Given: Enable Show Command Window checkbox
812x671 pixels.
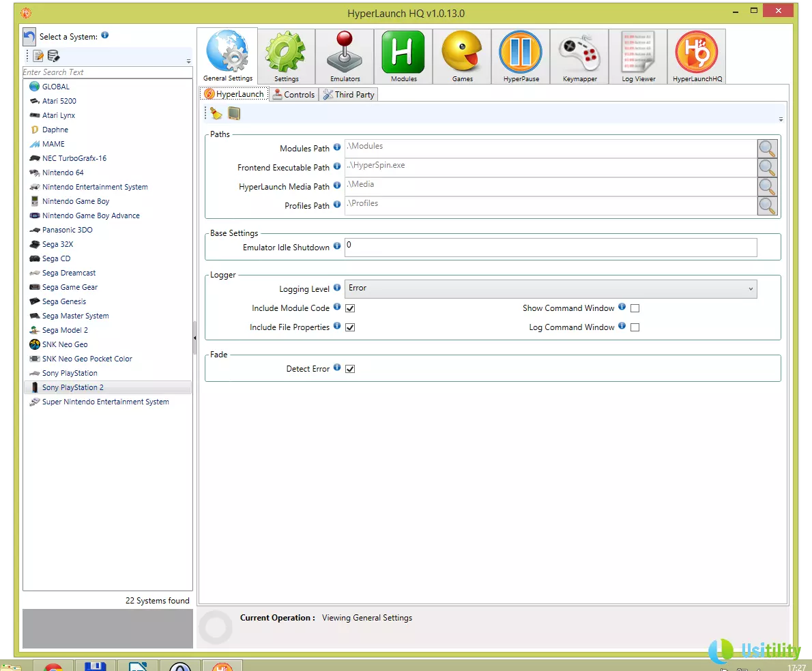Looking at the screenshot, I should (635, 308).
